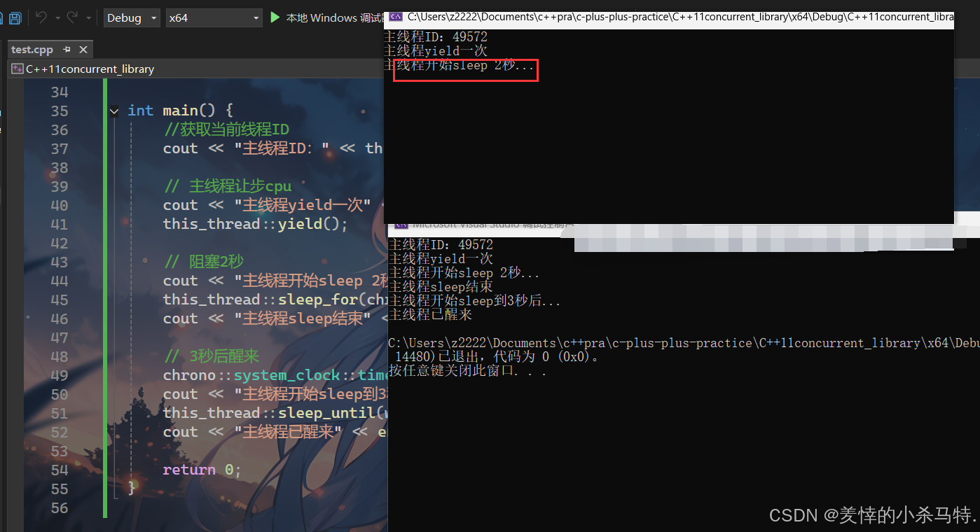This screenshot has height=532, width=980.
Task: Click 主线程开始sleep到3秒后... in the lower console
Action: coord(475,301)
